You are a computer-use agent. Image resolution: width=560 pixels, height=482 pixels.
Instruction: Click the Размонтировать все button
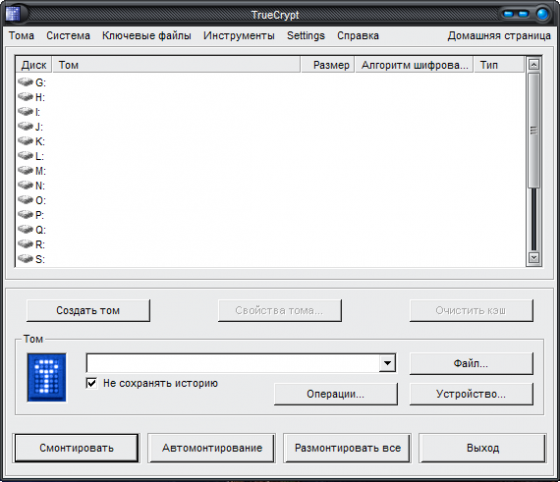pyautogui.click(x=348, y=448)
